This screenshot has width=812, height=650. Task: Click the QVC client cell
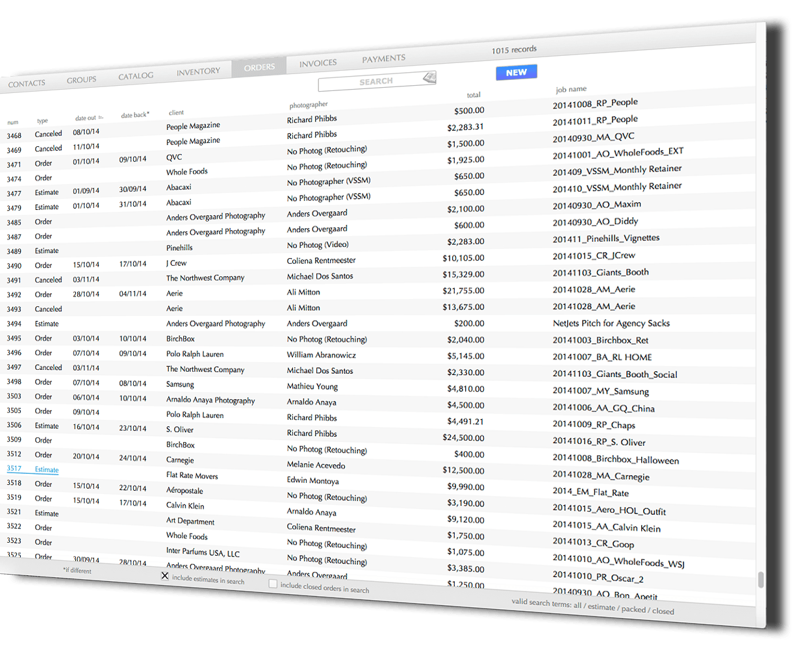pyautogui.click(x=174, y=157)
